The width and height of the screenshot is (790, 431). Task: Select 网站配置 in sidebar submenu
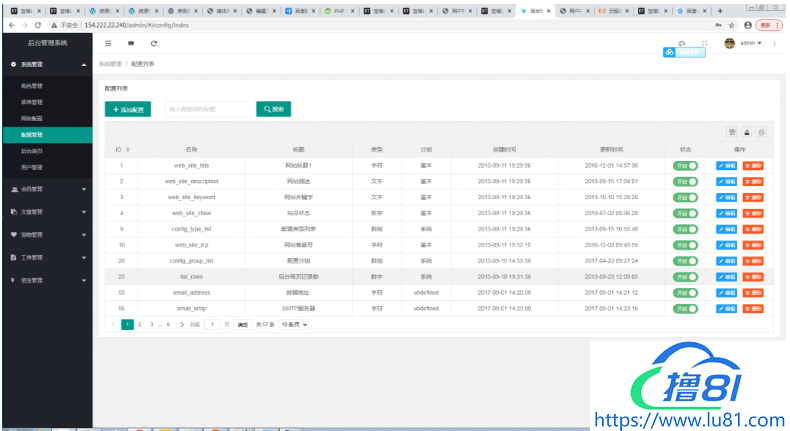32,118
